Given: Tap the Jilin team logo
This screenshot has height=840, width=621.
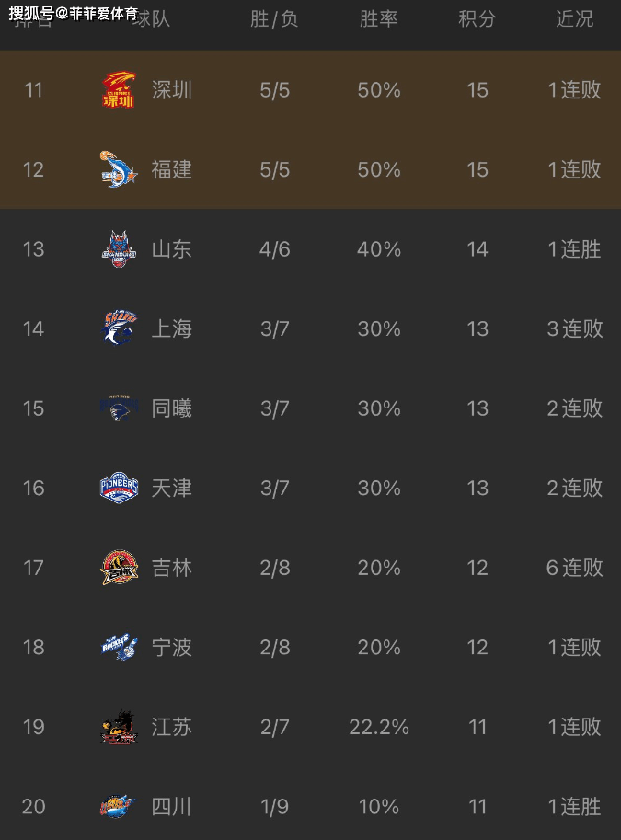Looking at the screenshot, I should click(119, 568).
